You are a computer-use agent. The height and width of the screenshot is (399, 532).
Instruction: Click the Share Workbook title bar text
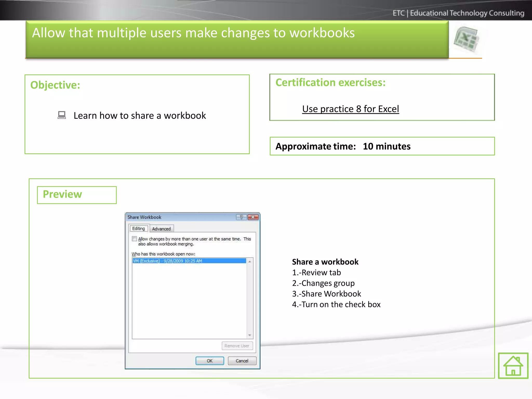[144, 217]
